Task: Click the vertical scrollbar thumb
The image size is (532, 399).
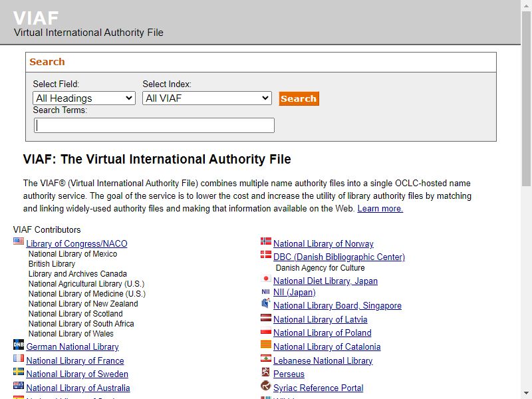Action: tap(526, 98)
